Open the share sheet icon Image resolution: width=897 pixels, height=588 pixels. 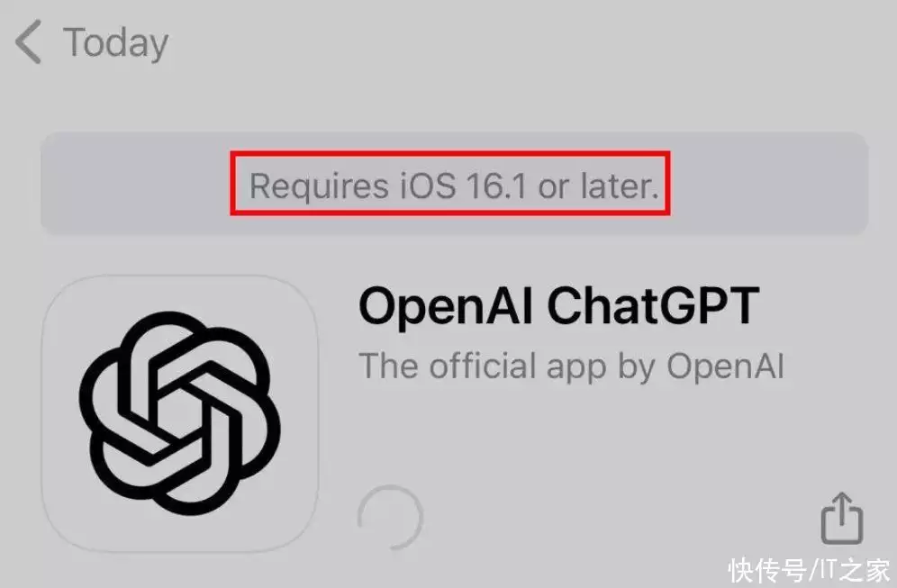841,519
